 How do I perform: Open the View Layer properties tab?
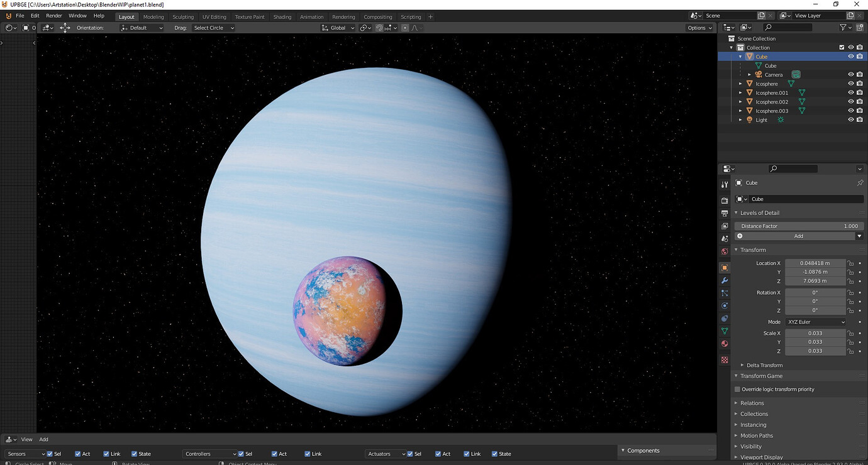[725, 226]
